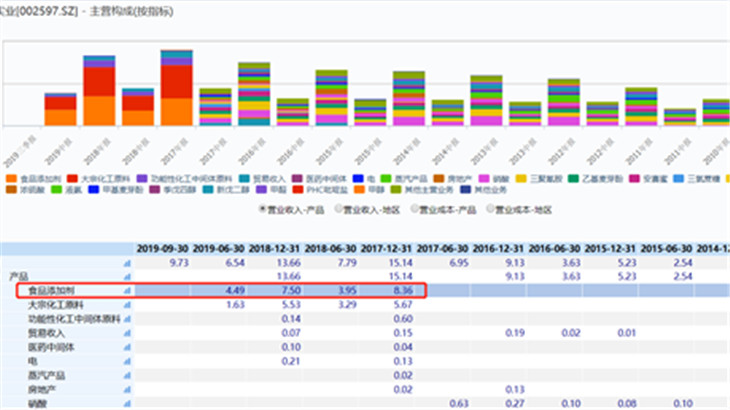Click value 0.19 in 贸易收入 row
Image resolution: width=730 pixels, height=410 pixels.
pyautogui.click(x=514, y=333)
